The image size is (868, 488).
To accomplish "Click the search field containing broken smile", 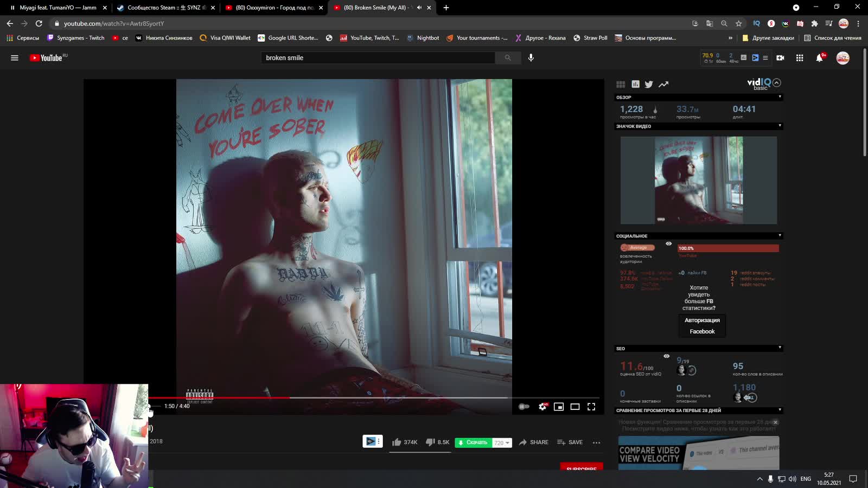I will (x=378, y=57).
